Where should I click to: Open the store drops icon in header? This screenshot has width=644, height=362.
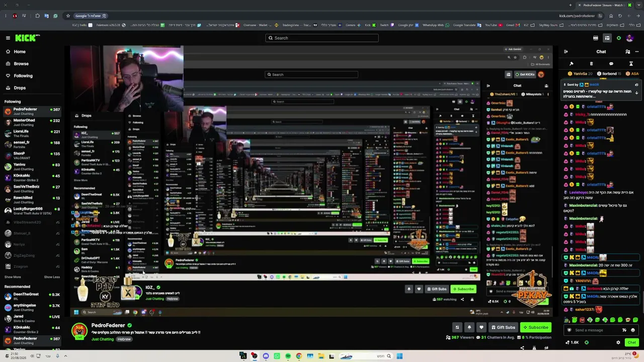(607, 38)
